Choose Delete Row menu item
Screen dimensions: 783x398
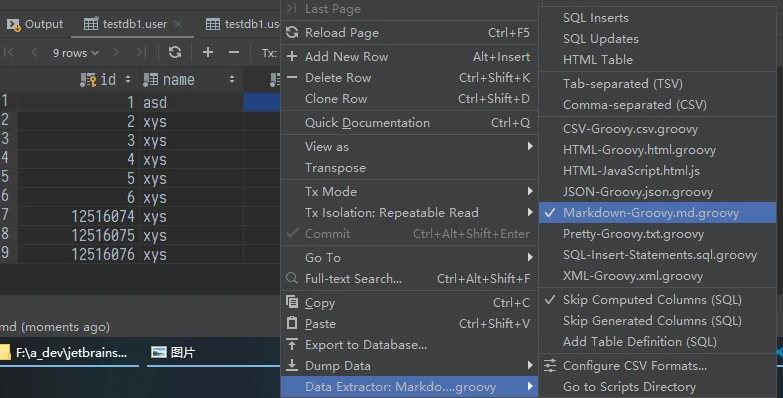[x=409, y=78]
